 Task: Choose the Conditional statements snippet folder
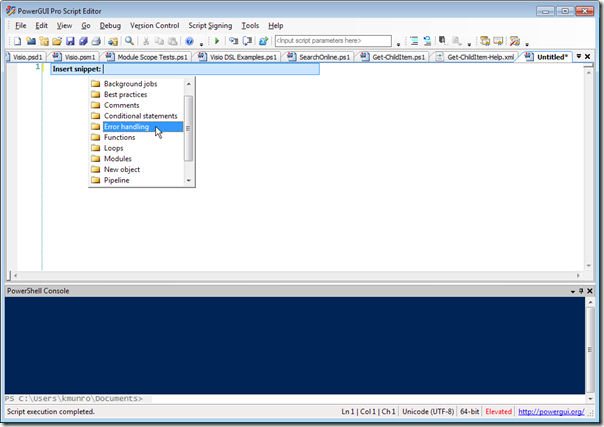[x=136, y=116]
